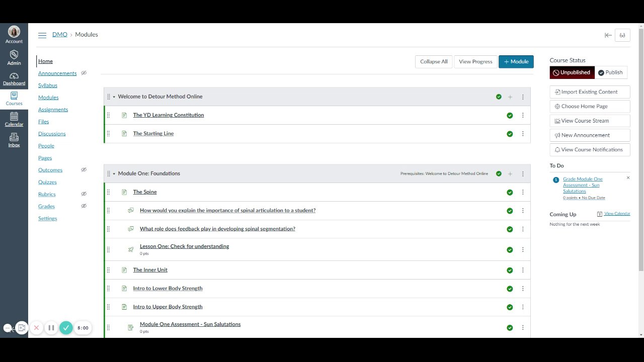The width and height of the screenshot is (644, 362).
Task: Collapse the Welcome to Detour Method Online module
Action: pos(114,97)
